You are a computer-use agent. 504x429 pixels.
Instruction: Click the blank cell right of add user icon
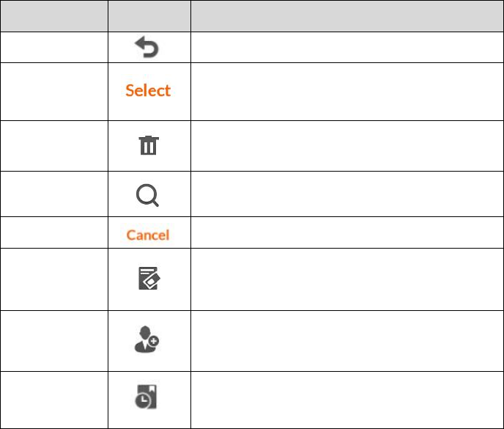(346, 340)
